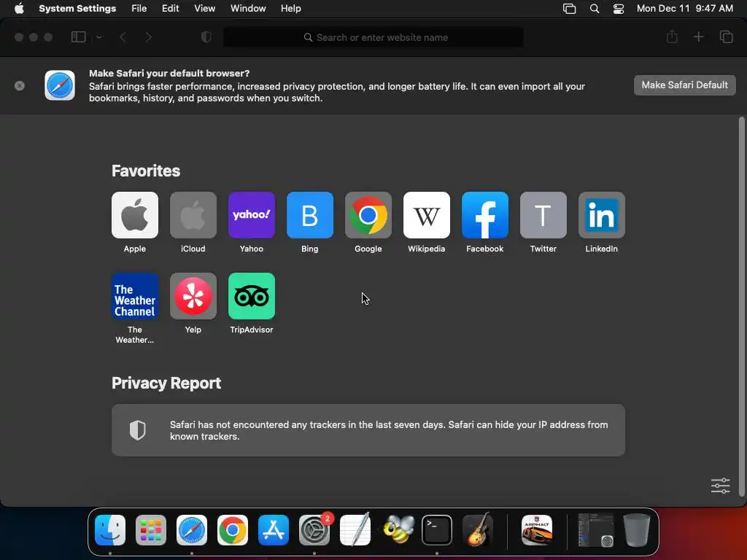This screenshot has width=747, height=560.
Task: Open the Google favorite tile
Action: point(368,215)
